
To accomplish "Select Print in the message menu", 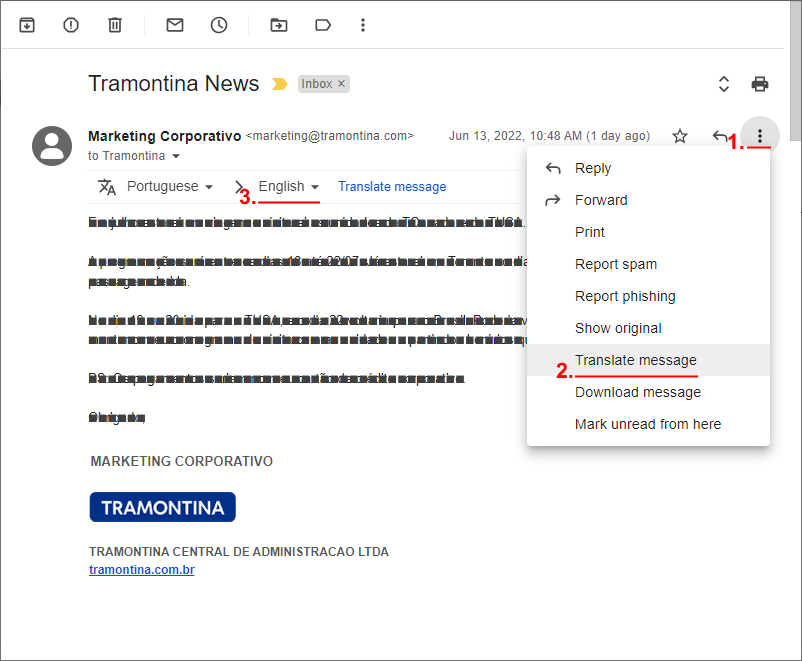I will 648,232.
